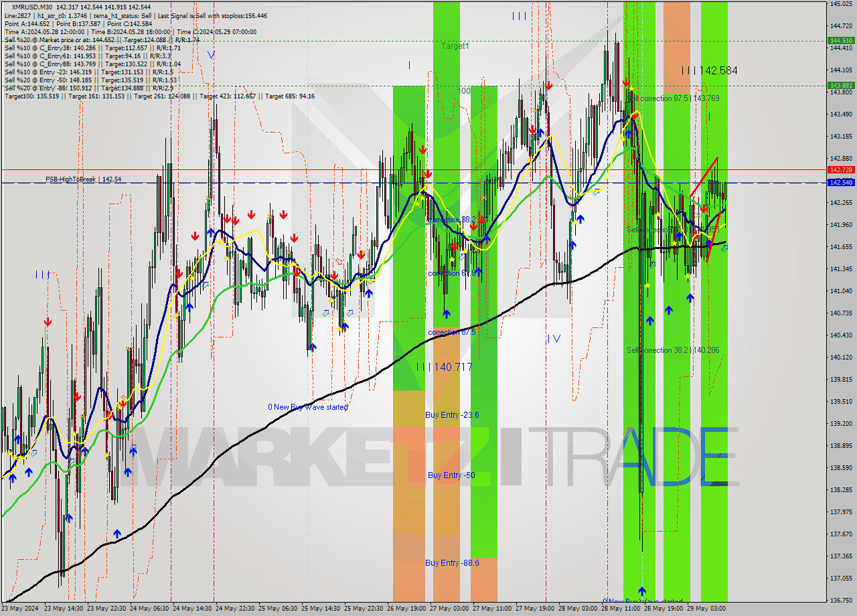Image resolution: width=857 pixels, height=616 pixels.
Task: Click the 'Sell correction 87.5 | 143.769' label
Action: (x=674, y=98)
